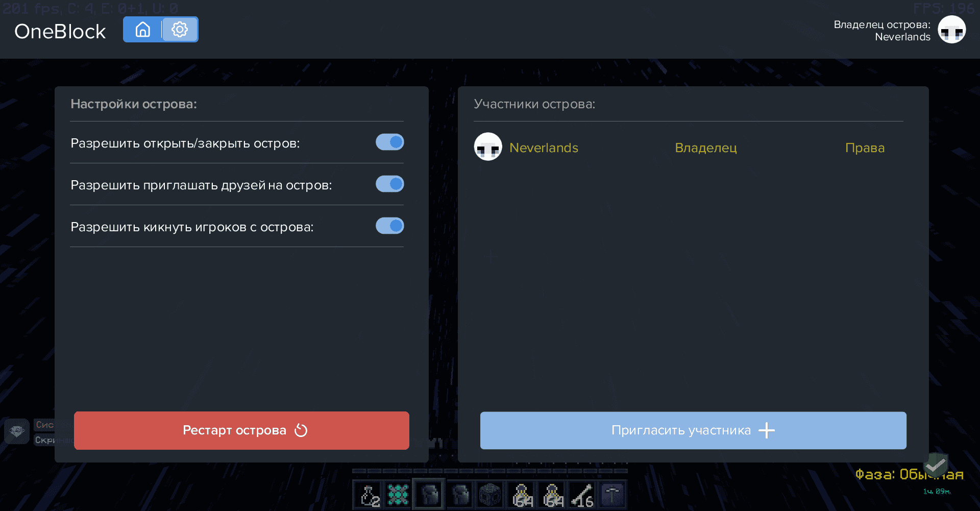Click the Neverlands avatar in the members list
980x511 pixels.
[x=488, y=147]
